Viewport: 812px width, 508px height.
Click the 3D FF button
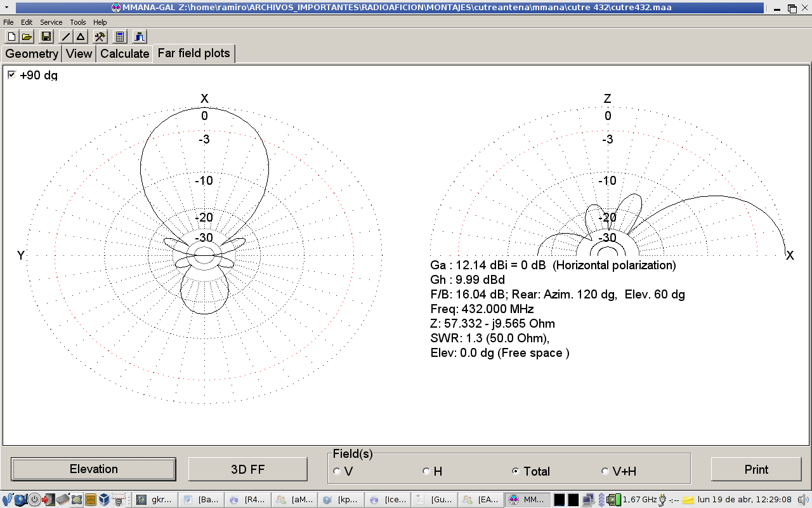[247, 469]
